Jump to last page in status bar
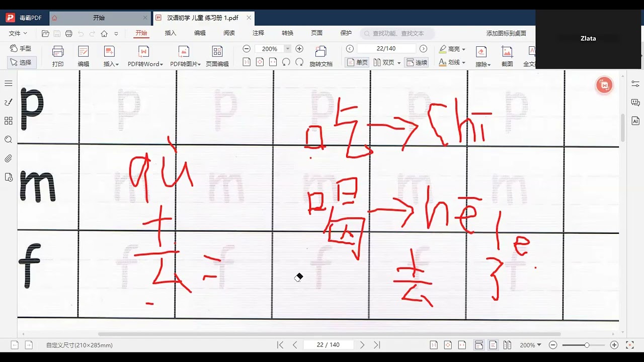Image resolution: width=644 pixels, height=362 pixels. click(x=377, y=345)
